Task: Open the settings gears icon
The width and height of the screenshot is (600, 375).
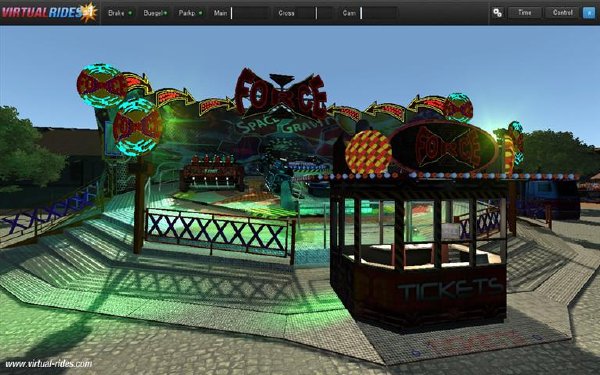Action: coord(497,13)
